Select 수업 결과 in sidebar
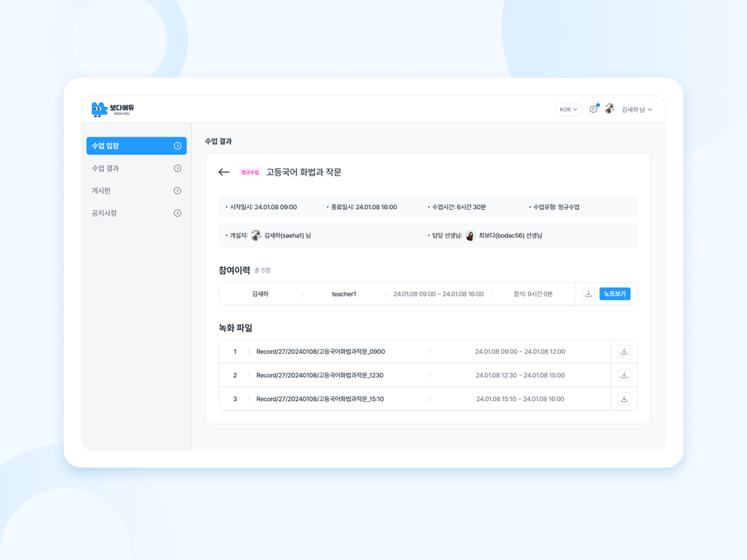The height and width of the screenshot is (560, 747). tap(136, 168)
